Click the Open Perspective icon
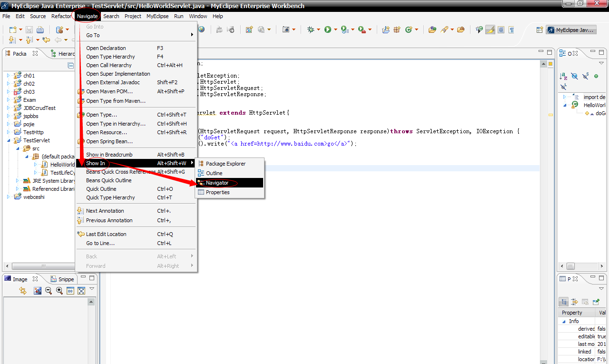Image resolution: width=609 pixels, height=364 pixels. coord(540,30)
